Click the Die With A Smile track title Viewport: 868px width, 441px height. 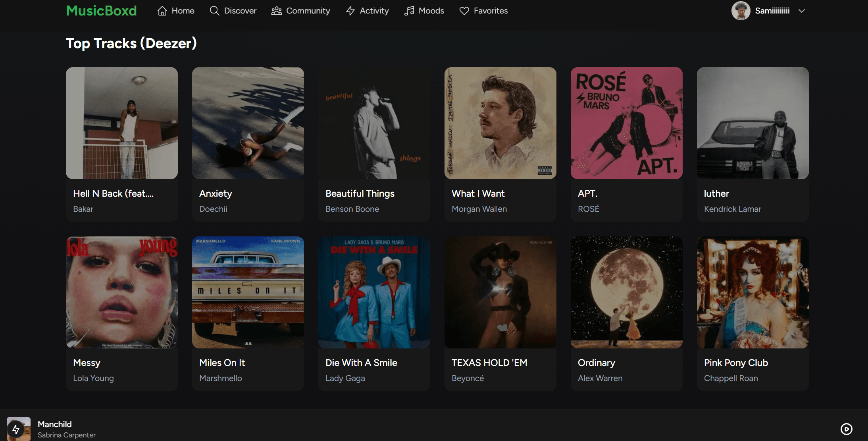coord(361,363)
